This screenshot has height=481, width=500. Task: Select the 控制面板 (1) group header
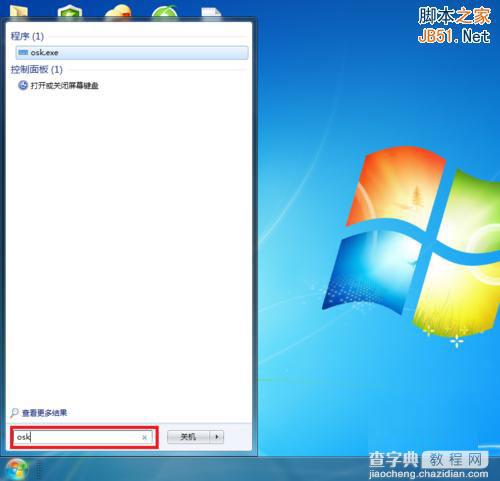tap(37, 69)
